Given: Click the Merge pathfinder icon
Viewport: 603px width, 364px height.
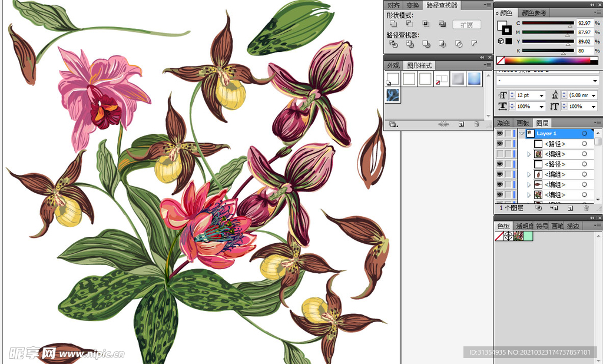Looking at the screenshot, I should (426, 44).
